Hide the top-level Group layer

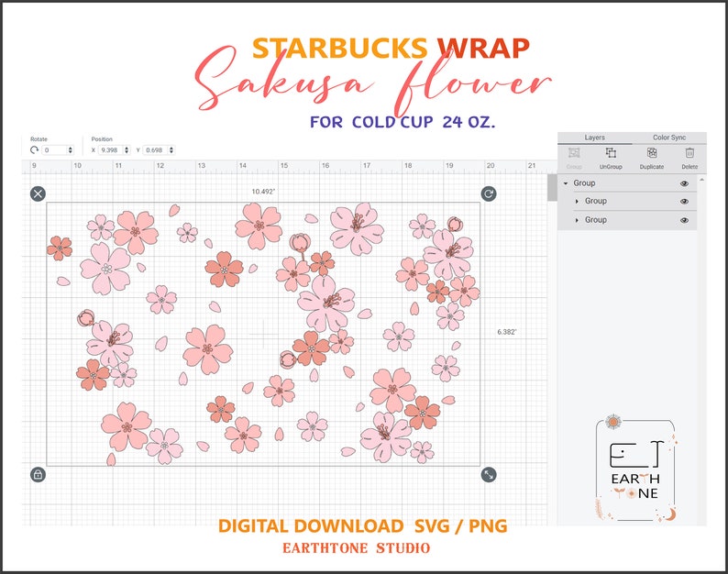[684, 183]
